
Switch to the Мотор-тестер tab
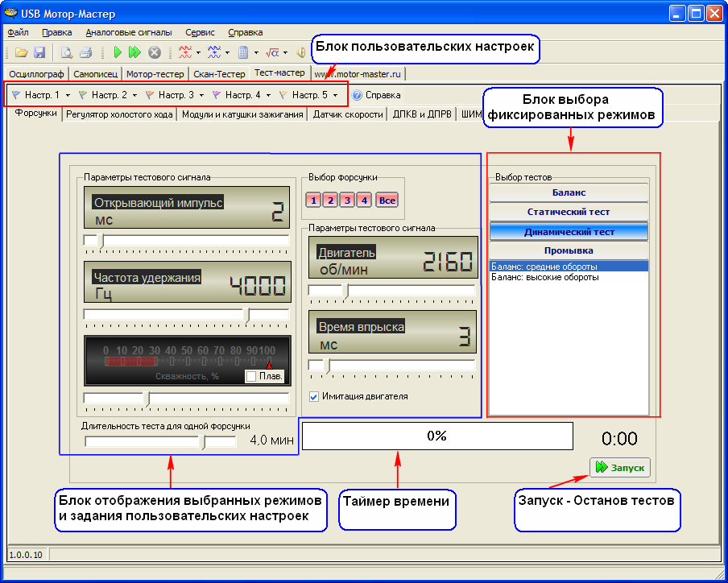click(156, 74)
